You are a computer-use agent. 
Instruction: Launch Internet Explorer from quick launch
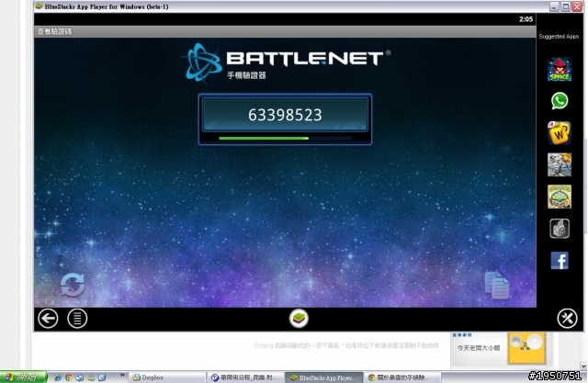coord(58,377)
